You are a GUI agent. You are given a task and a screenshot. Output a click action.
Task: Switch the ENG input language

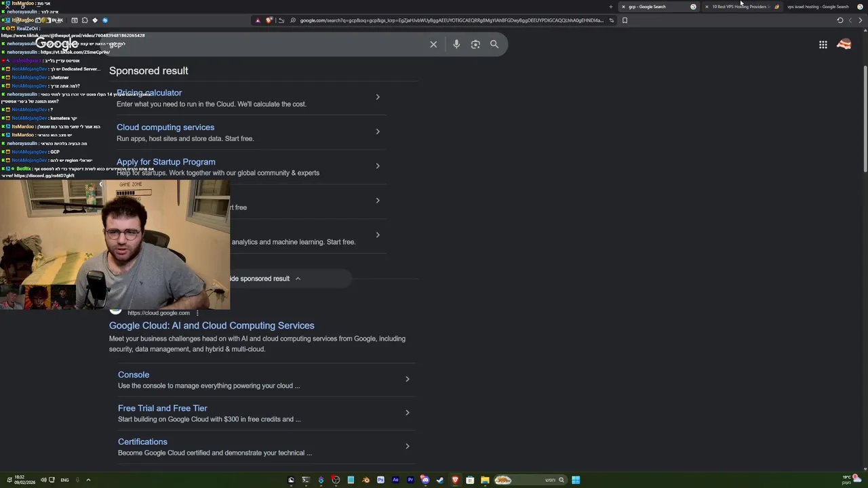[65, 480]
